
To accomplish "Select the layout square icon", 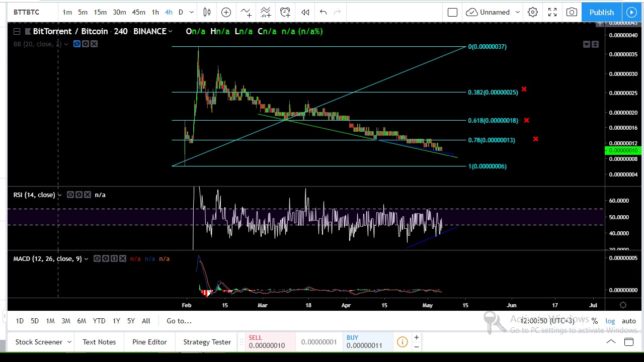I will click(452, 12).
